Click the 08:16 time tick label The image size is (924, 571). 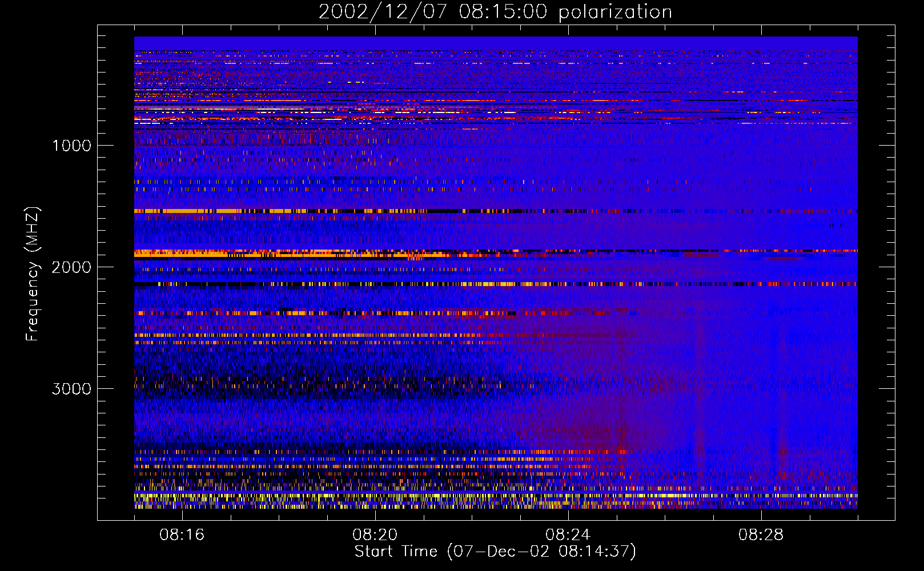point(182,535)
